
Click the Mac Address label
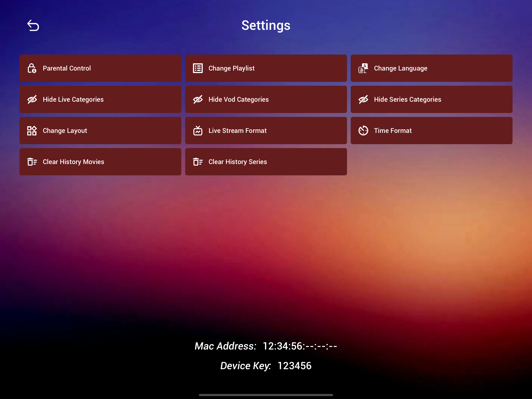[225, 346]
